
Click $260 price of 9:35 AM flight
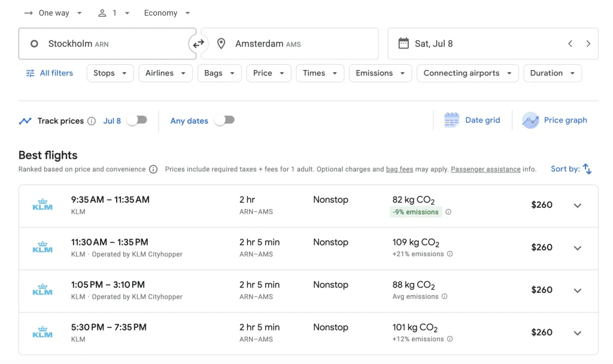pos(541,205)
